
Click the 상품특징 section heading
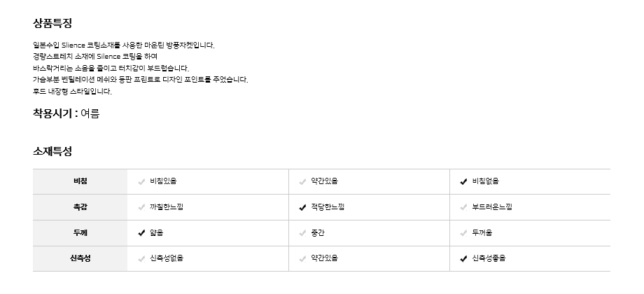point(52,23)
